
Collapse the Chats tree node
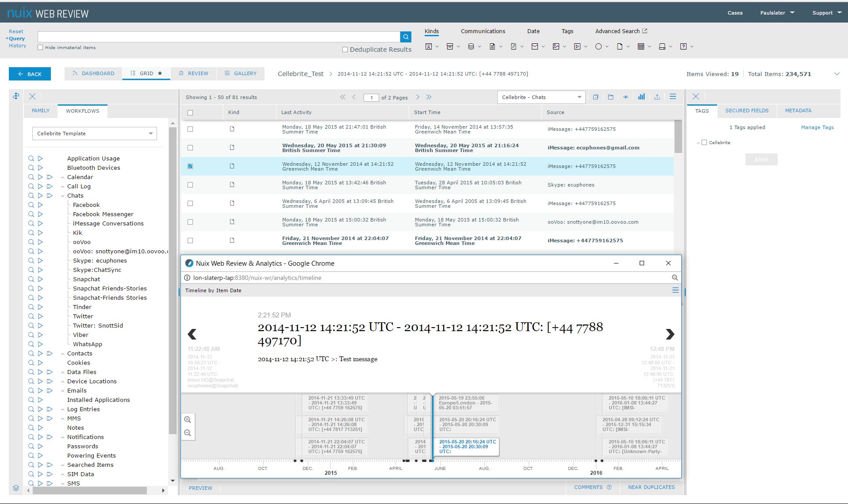(63, 196)
